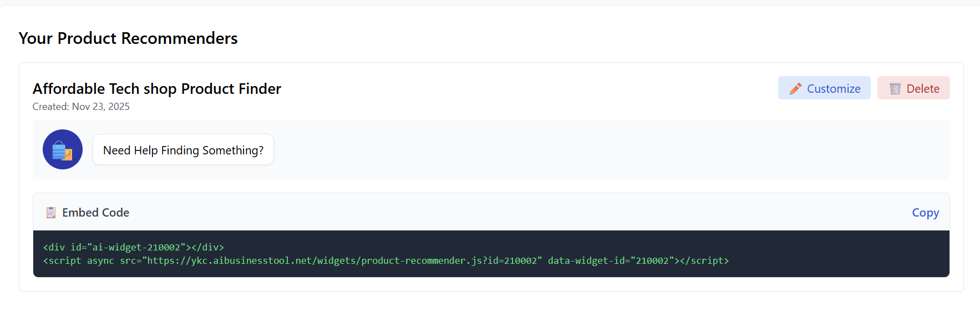Copy the embed code snippet
Screen dimensions: 980x321
pos(925,212)
